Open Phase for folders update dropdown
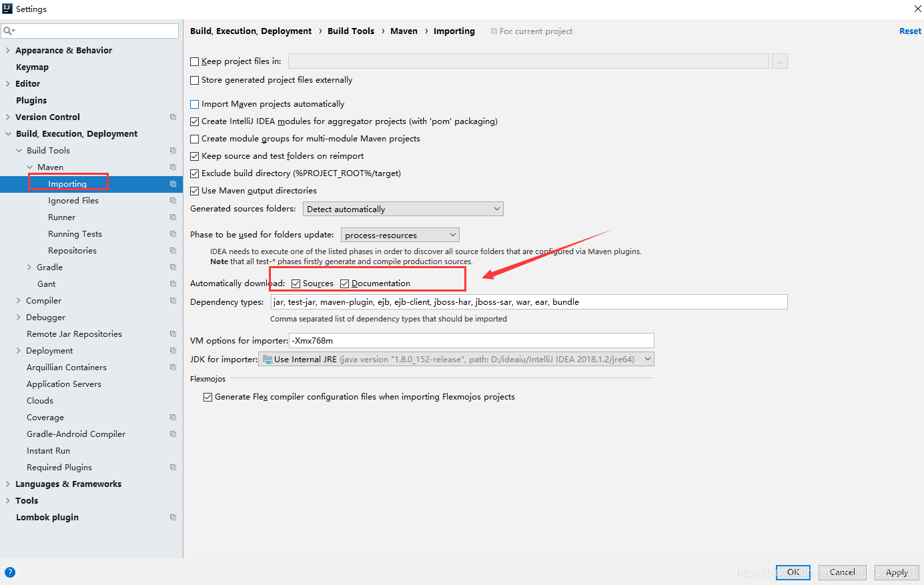 tap(400, 235)
